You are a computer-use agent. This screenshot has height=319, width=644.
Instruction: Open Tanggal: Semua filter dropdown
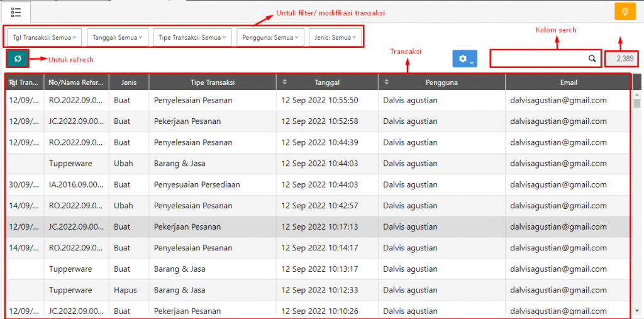pyautogui.click(x=118, y=37)
